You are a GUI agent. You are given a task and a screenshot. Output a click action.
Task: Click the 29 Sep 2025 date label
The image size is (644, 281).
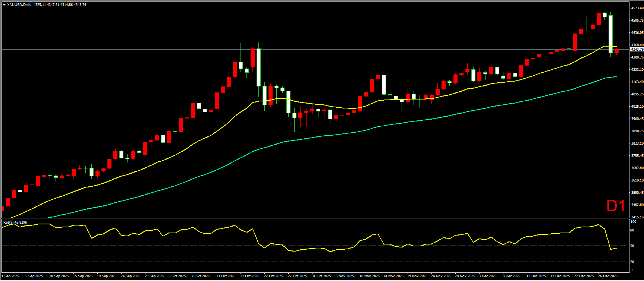154,276
